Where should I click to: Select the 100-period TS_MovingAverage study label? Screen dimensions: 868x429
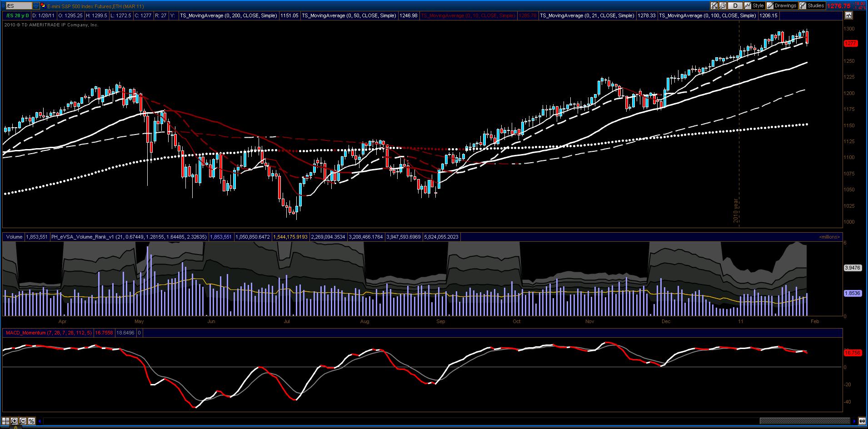point(707,15)
